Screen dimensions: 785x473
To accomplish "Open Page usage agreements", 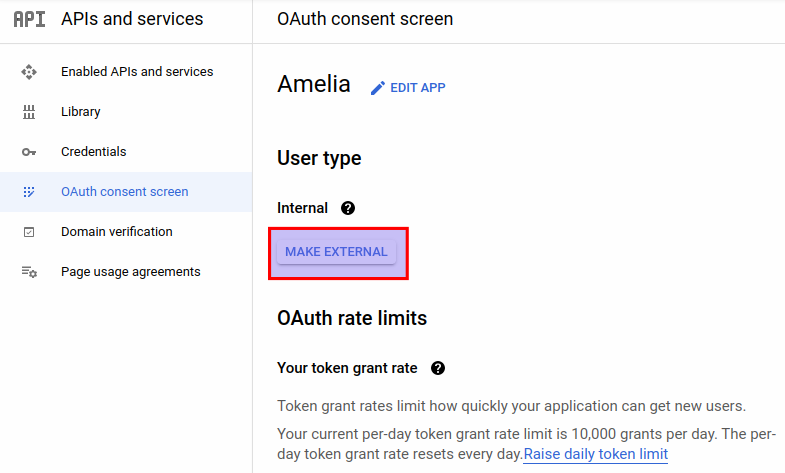I will click(x=130, y=272).
